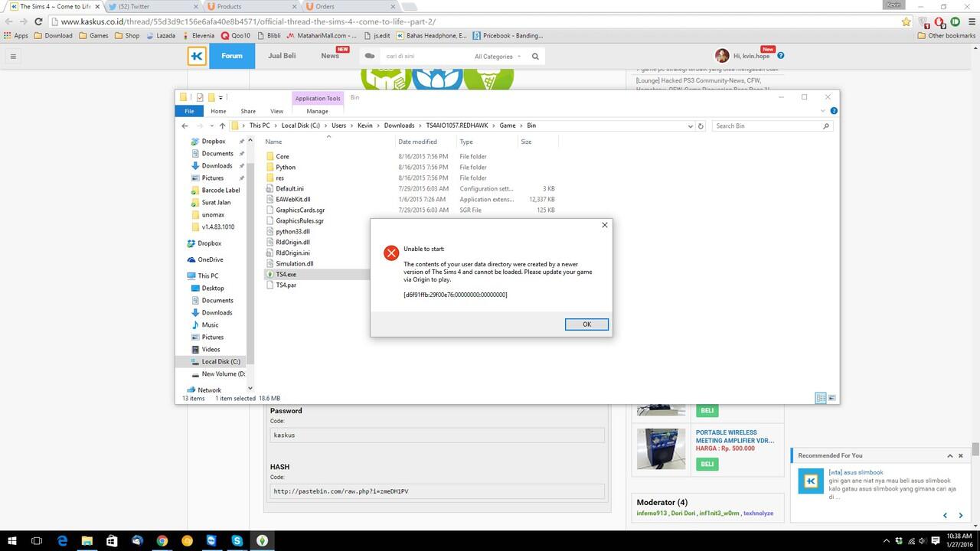Open Jual Beli menu on Kaskus
Image resolution: width=980 pixels, height=551 pixels.
[282, 56]
